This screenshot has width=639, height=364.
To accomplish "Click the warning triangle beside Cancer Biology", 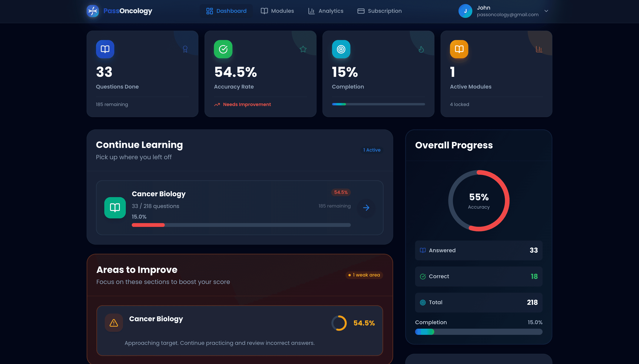I will click(114, 323).
